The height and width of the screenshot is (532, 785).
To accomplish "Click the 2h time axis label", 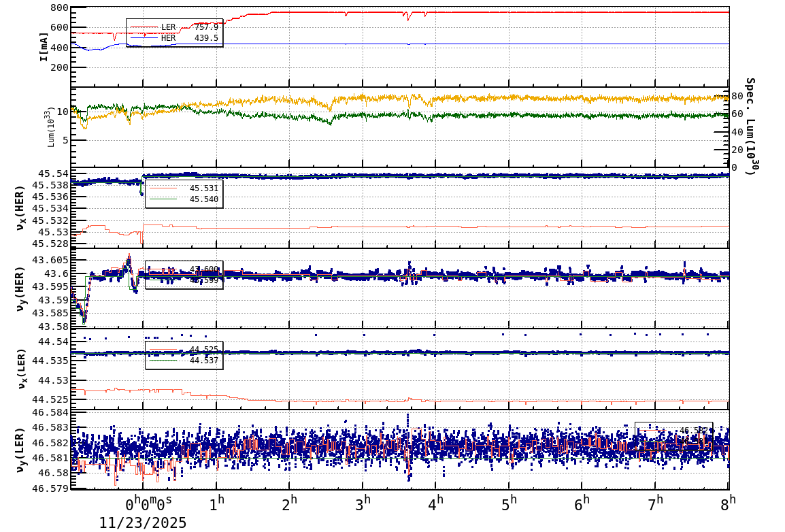I will click(x=290, y=503).
